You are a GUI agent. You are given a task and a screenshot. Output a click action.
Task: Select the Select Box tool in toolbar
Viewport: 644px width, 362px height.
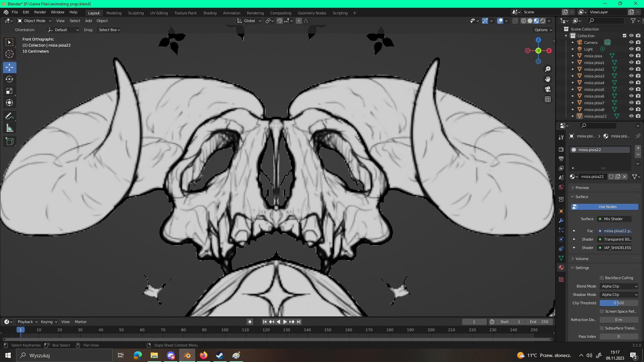point(9,42)
